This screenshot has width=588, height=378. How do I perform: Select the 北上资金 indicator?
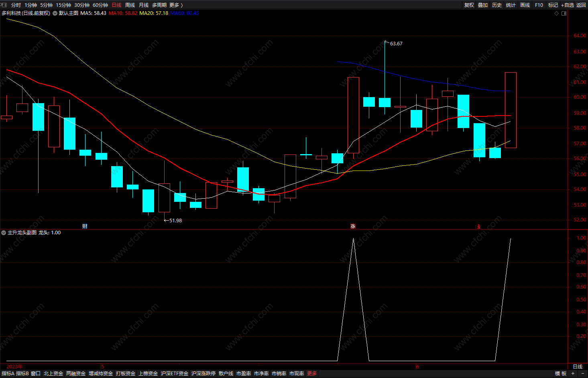coord(53,374)
